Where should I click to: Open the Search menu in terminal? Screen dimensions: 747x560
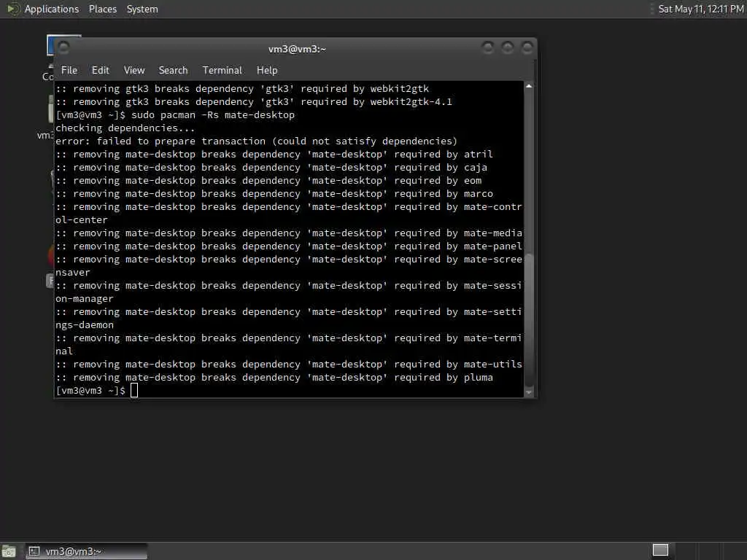[x=173, y=70]
